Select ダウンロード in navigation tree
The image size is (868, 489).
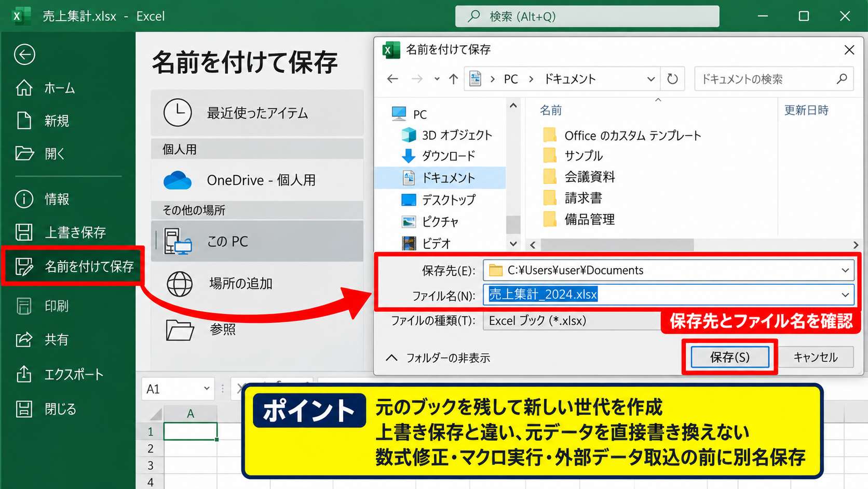[439, 156]
